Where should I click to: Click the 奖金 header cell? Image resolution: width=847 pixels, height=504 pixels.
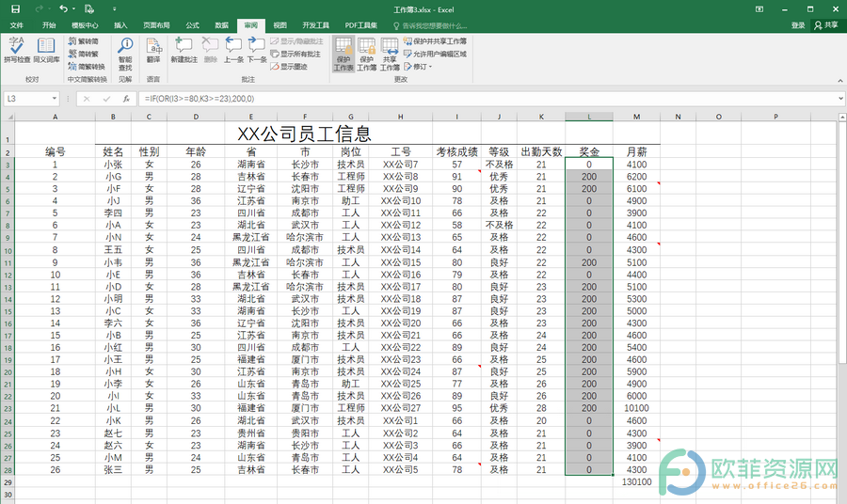(589, 151)
